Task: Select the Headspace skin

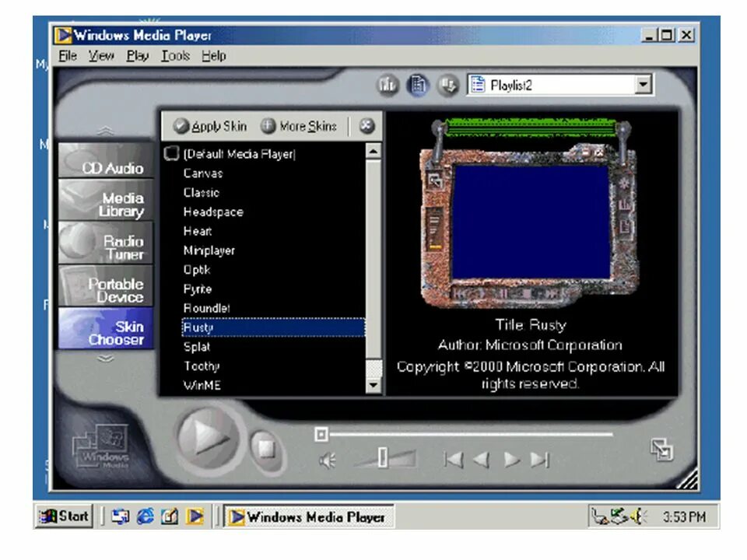Action: click(x=213, y=212)
